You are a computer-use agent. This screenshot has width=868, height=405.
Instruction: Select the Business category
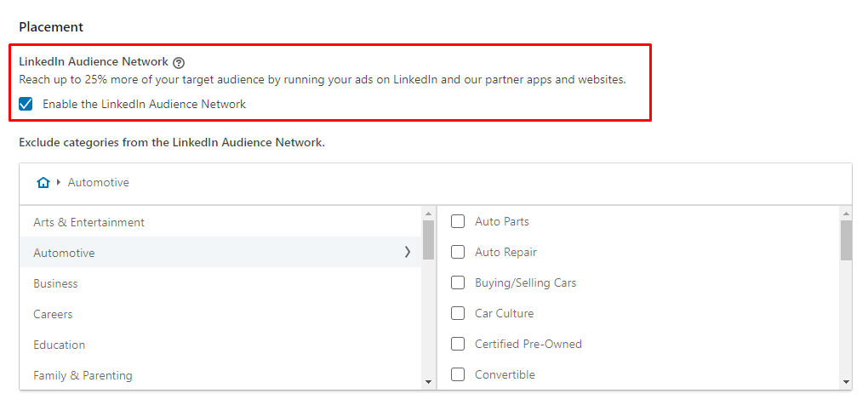pos(220,283)
